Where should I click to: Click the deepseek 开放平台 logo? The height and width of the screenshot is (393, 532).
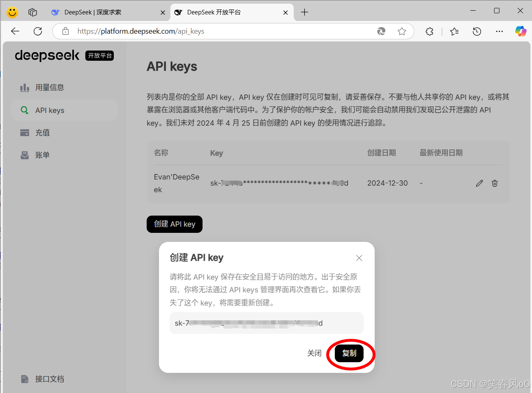point(64,55)
